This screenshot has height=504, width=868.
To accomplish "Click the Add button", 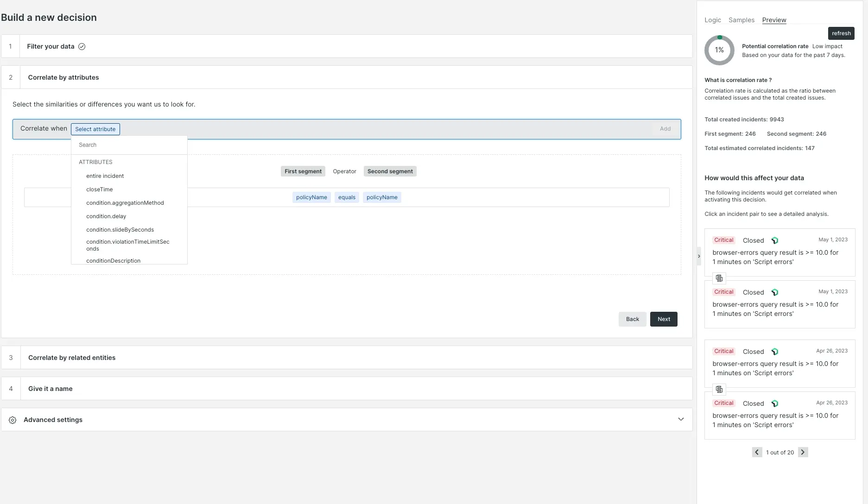I will click(x=665, y=129).
